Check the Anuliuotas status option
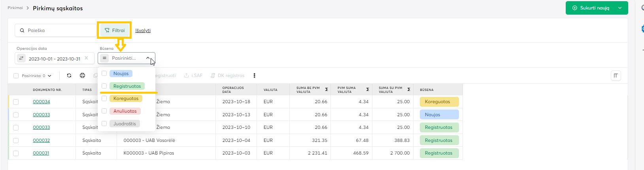 point(104,111)
